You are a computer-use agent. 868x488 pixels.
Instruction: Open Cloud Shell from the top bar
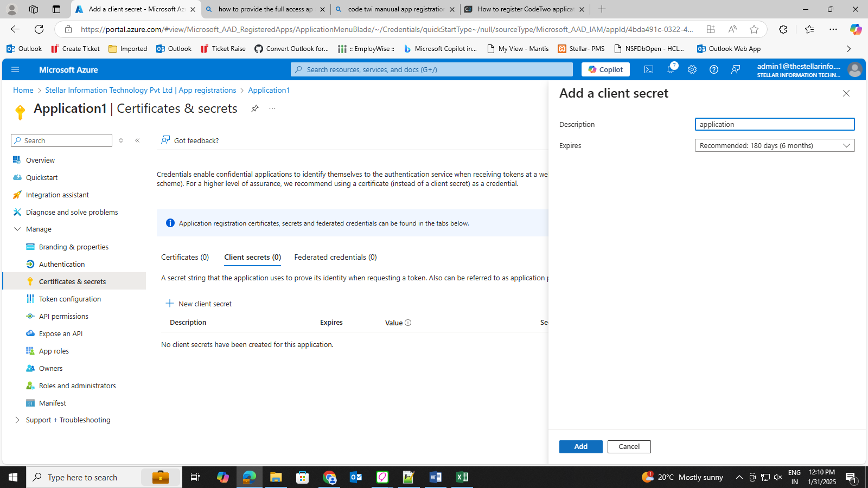(649, 69)
